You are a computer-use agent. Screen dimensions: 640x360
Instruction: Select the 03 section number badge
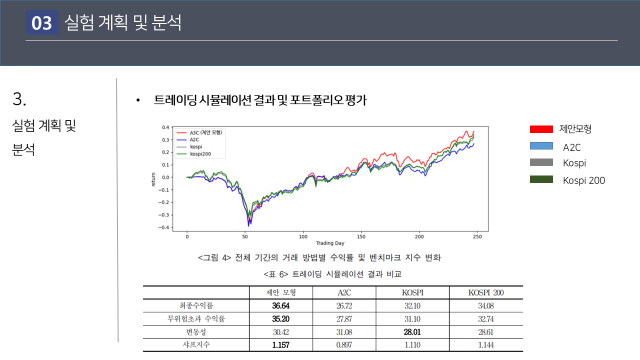tap(42, 22)
